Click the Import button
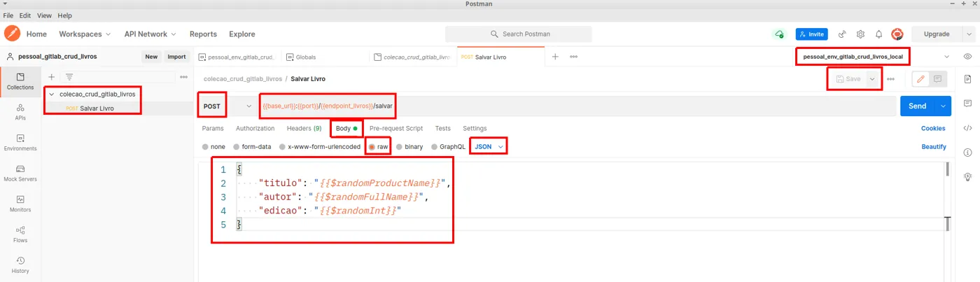The width and height of the screenshot is (980, 282). (176, 57)
